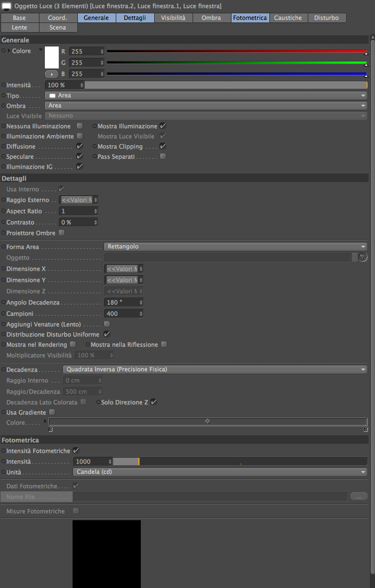375x588 pixels.
Task: Click the white Colore swatch
Action: click(52, 57)
